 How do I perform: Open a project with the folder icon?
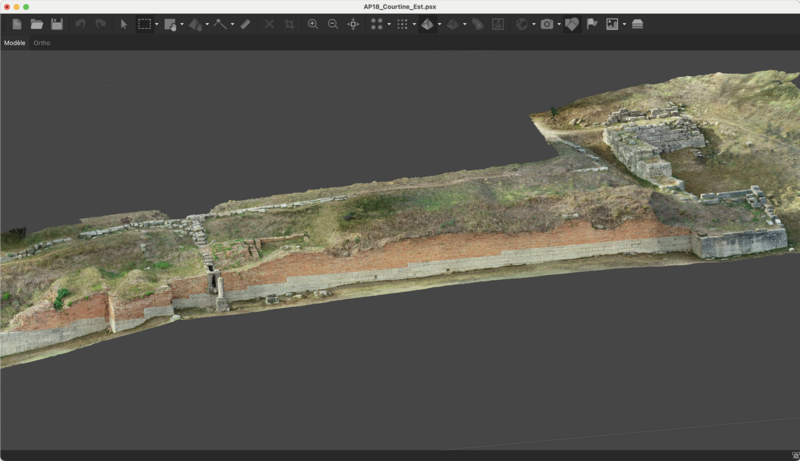[37, 24]
